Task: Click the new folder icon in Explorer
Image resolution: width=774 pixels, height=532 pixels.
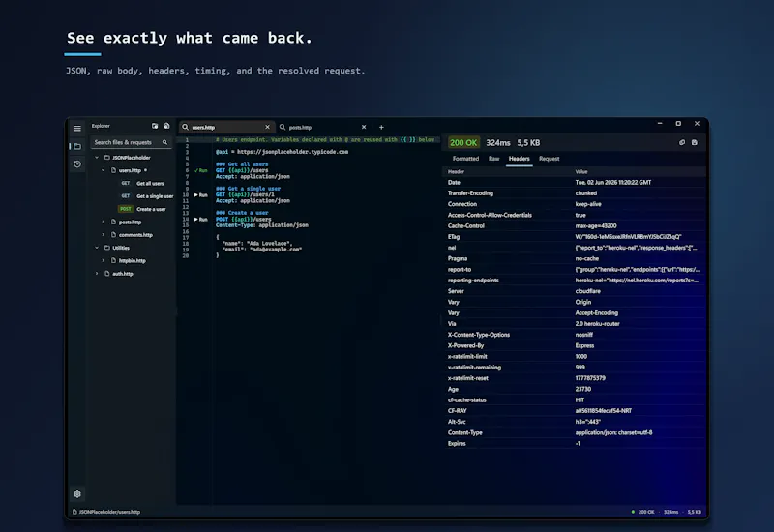Action: [155, 126]
